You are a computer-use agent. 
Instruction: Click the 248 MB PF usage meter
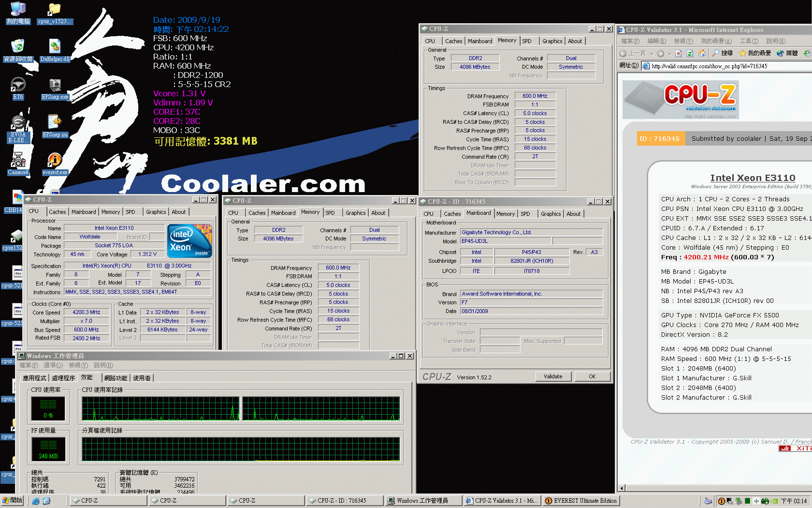(x=48, y=448)
